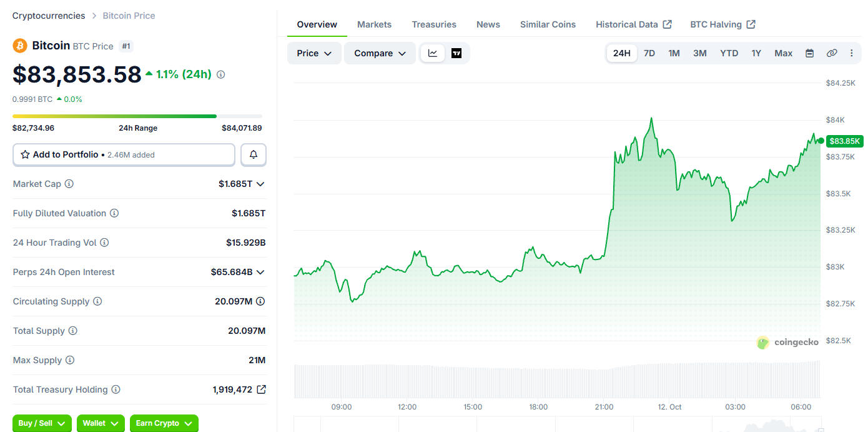
Task: Click the $83.85K price label on chart
Action: pos(845,141)
